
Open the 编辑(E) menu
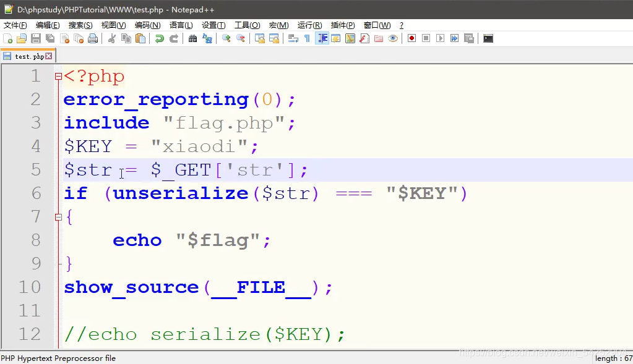point(48,25)
